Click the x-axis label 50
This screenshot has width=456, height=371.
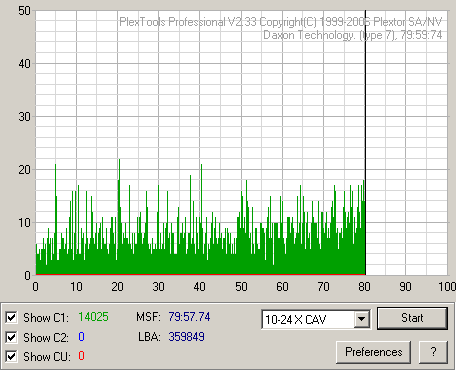(241, 287)
